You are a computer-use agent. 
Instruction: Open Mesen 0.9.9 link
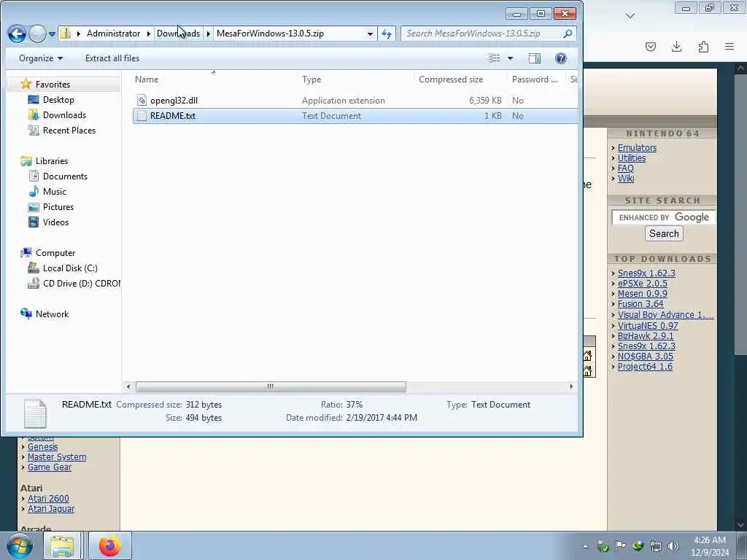tap(643, 294)
